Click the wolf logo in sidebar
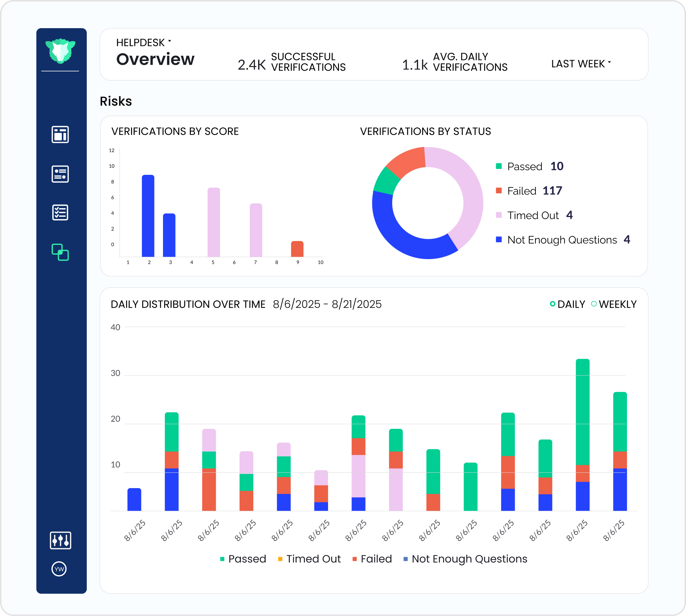The height and width of the screenshot is (616, 686). pyautogui.click(x=60, y=51)
